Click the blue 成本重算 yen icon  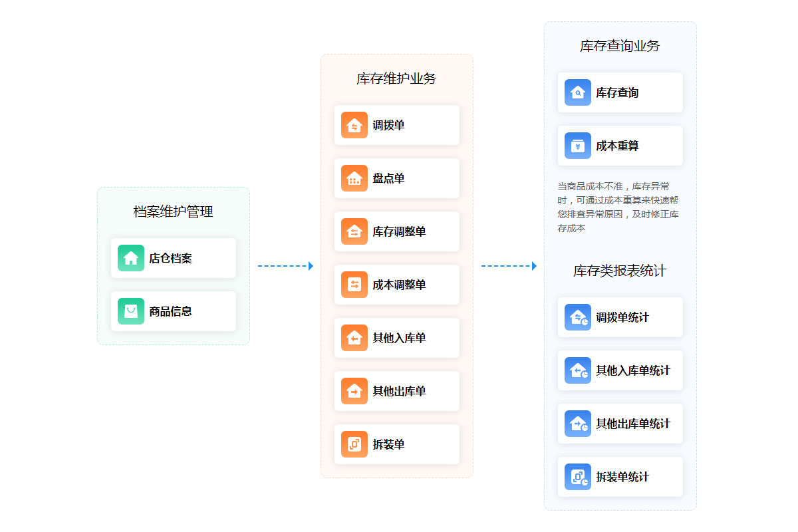click(578, 146)
